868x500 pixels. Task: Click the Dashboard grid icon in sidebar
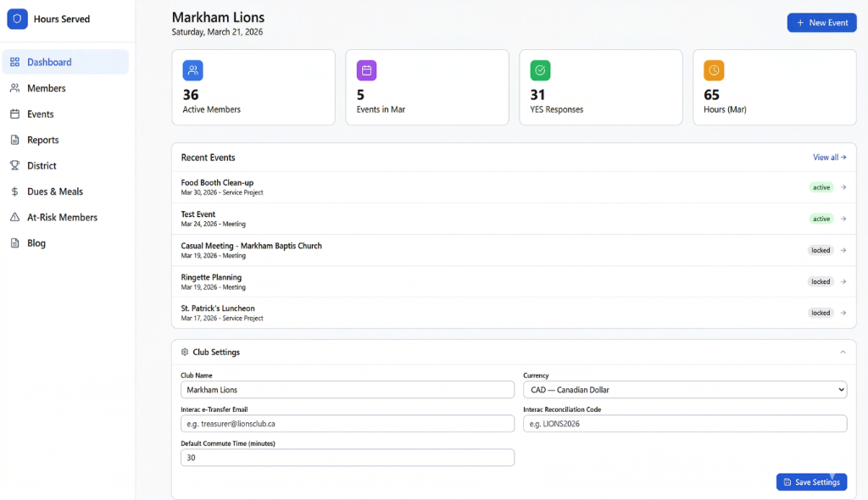[15, 62]
